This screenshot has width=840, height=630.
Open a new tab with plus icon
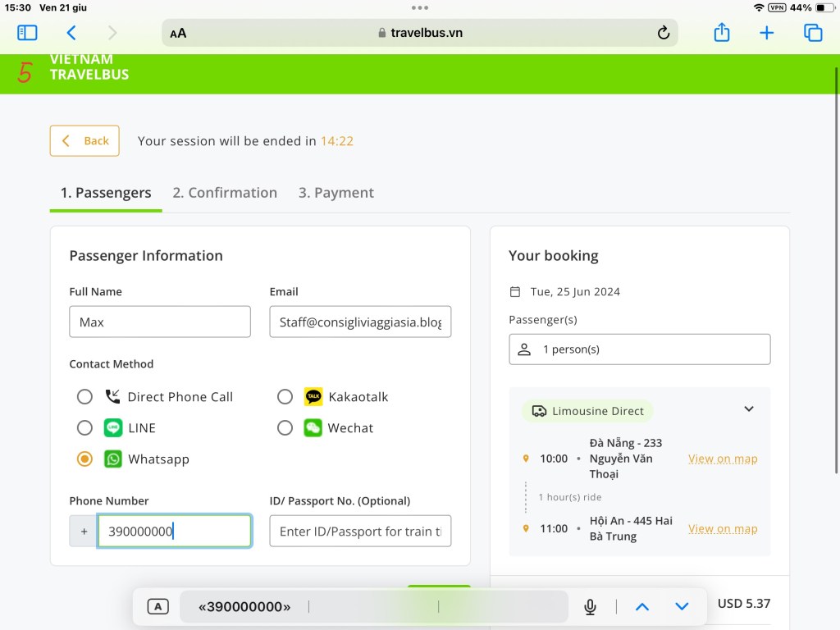(x=766, y=33)
